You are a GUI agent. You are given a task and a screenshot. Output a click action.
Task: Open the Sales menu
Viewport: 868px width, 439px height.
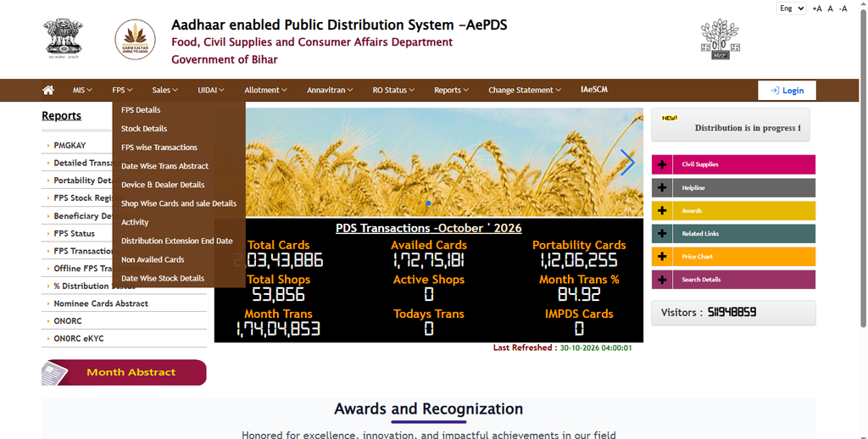(165, 90)
